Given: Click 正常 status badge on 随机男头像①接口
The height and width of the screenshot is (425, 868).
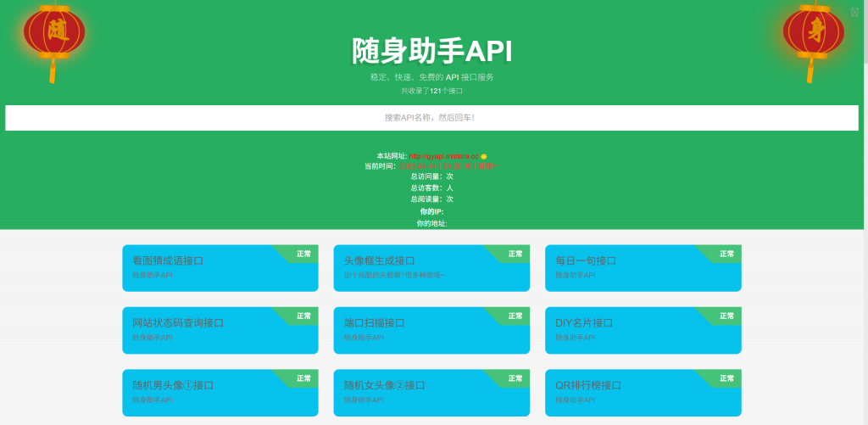Looking at the screenshot, I should pos(304,378).
